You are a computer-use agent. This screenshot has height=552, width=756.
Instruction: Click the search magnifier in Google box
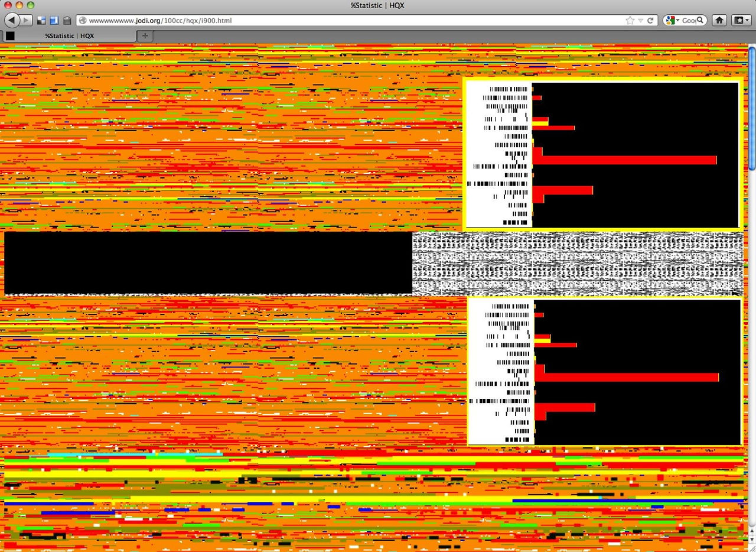pos(700,20)
